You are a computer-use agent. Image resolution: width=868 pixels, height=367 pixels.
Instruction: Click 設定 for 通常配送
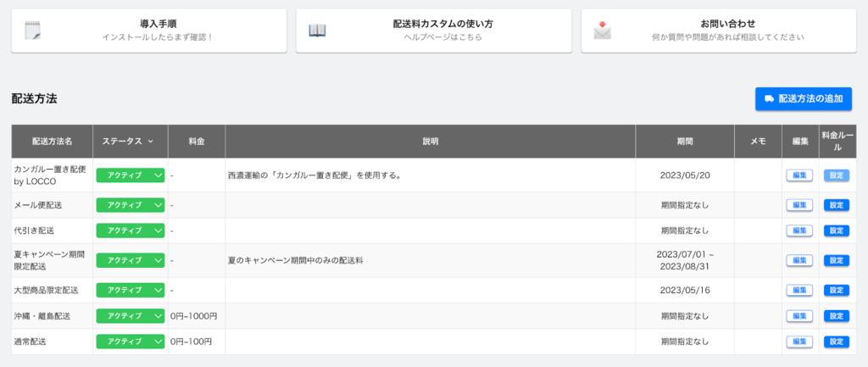[x=837, y=342]
